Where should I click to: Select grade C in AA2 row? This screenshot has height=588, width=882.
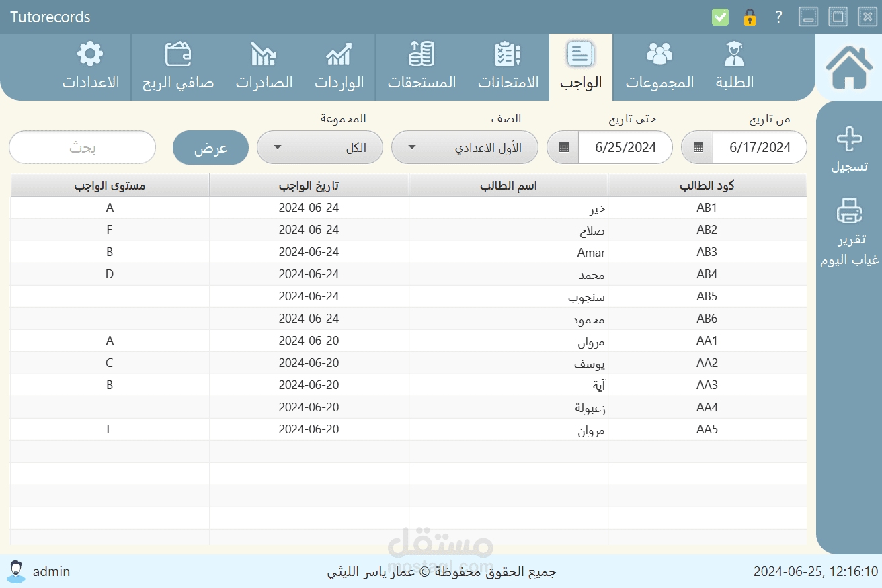coord(110,363)
